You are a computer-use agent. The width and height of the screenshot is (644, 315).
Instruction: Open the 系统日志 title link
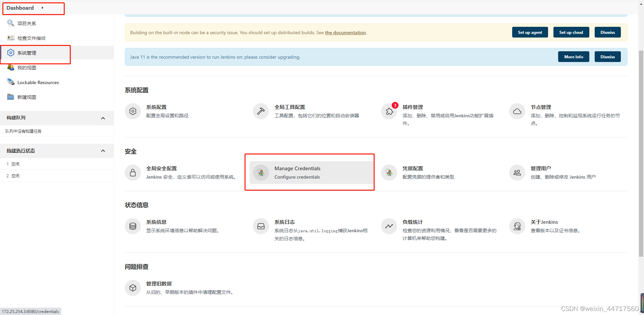point(284,222)
